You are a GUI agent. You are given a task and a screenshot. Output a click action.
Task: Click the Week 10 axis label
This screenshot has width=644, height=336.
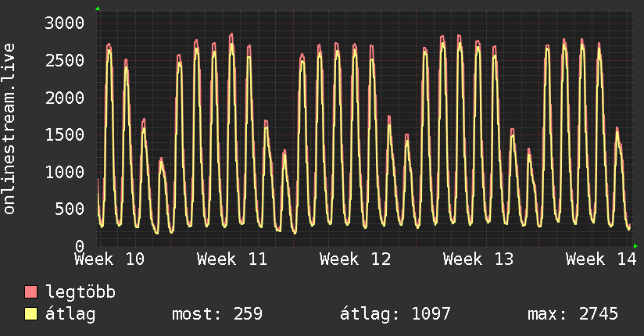[x=109, y=259]
